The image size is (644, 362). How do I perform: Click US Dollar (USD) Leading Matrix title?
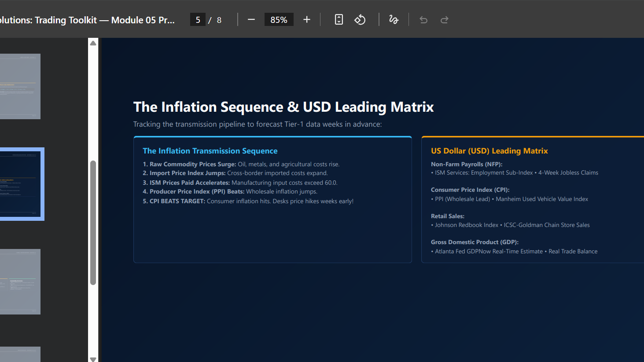click(x=489, y=151)
